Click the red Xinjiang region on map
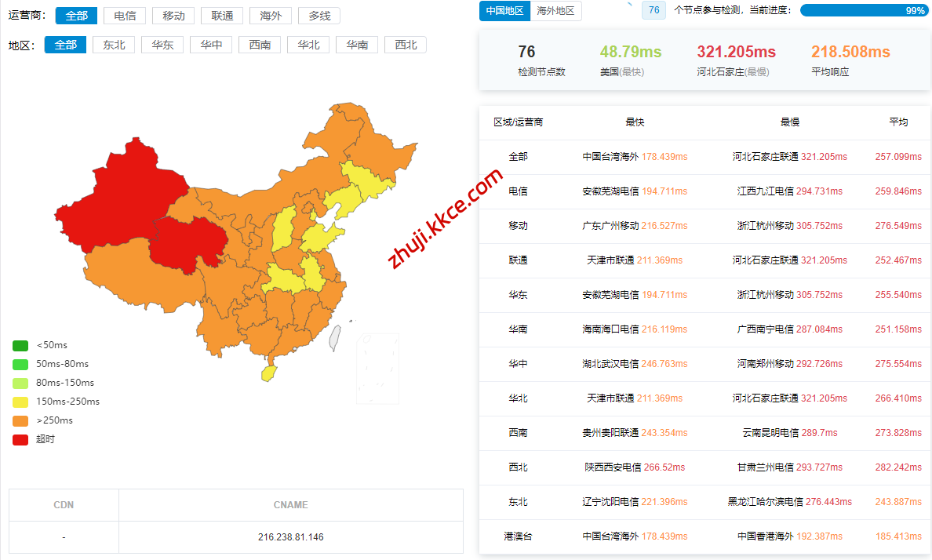The width and height of the screenshot is (932, 560). click(x=118, y=196)
